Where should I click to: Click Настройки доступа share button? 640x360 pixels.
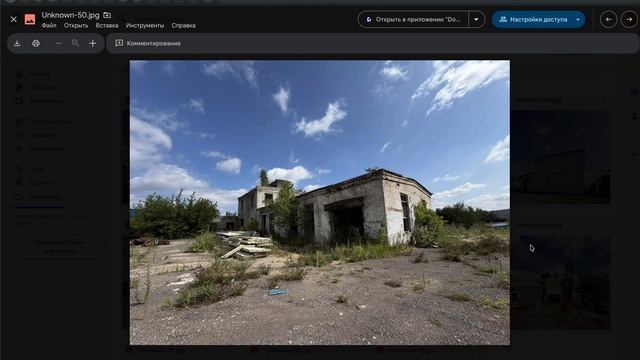(x=533, y=19)
